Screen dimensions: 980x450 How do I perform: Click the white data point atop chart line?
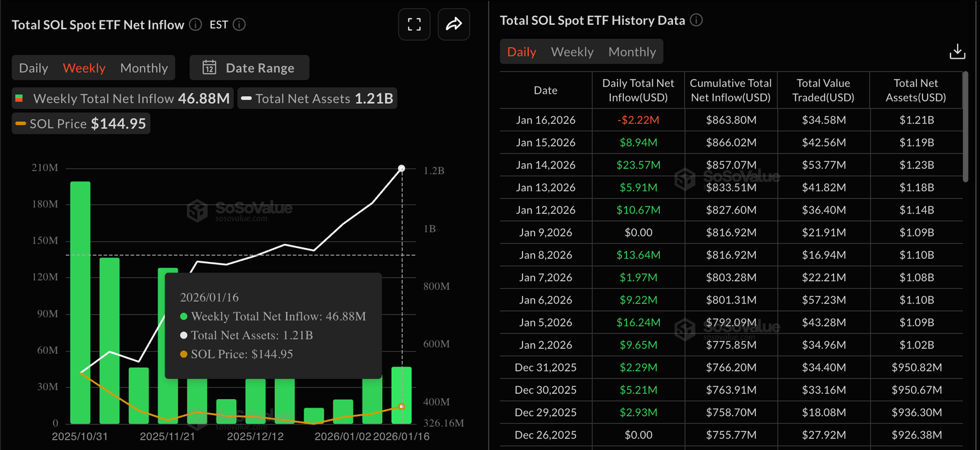(401, 168)
